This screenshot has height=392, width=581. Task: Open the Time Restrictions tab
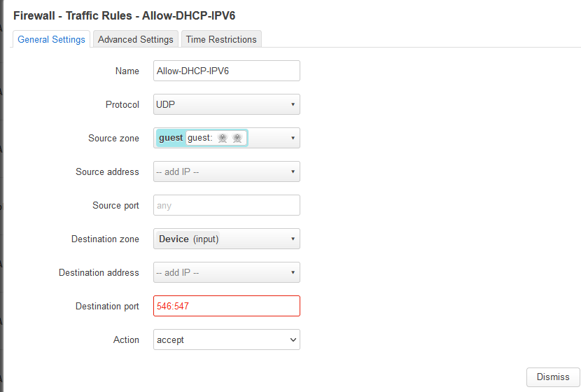pyautogui.click(x=221, y=39)
